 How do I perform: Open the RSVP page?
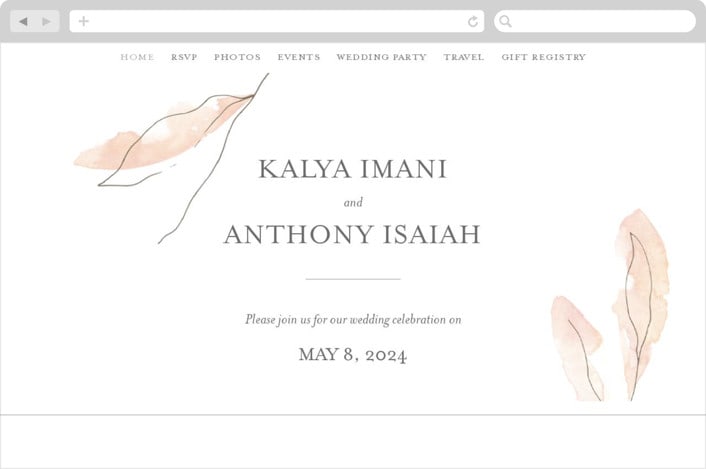point(184,57)
